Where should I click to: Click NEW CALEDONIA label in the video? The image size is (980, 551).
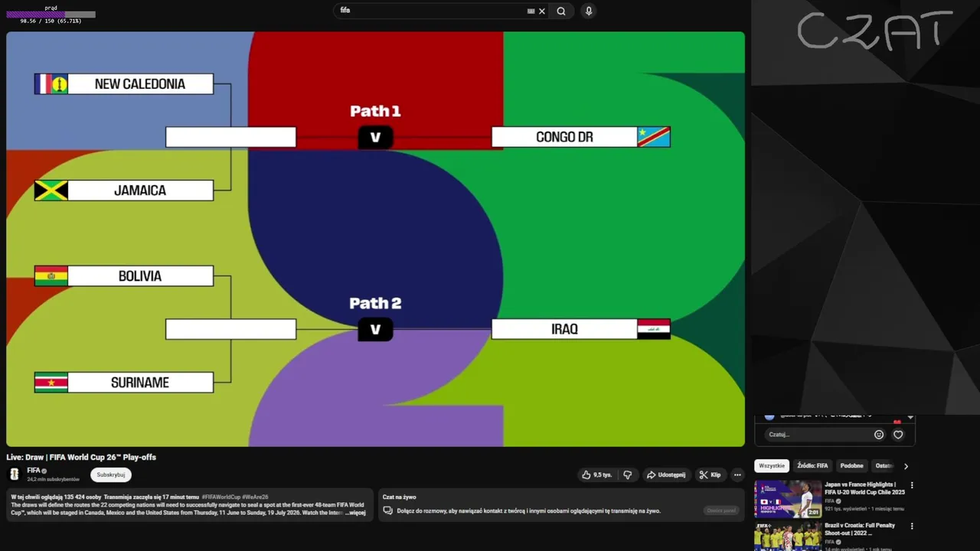click(x=140, y=84)
